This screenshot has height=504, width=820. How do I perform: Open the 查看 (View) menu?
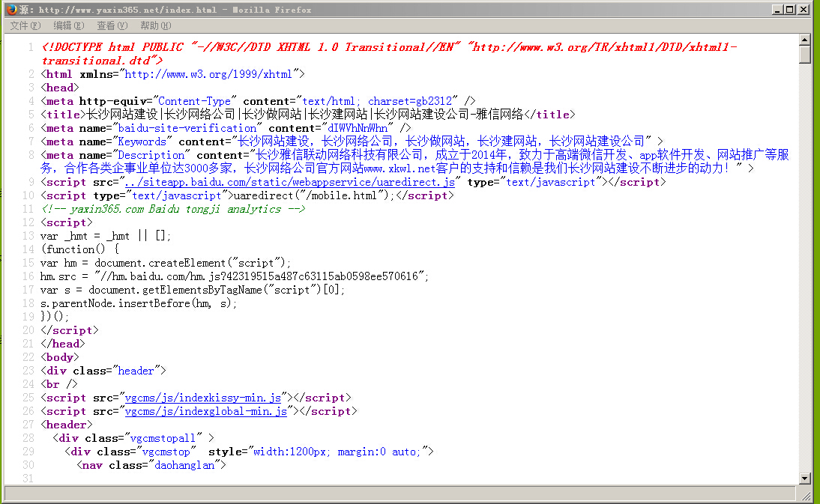point(111,25)
